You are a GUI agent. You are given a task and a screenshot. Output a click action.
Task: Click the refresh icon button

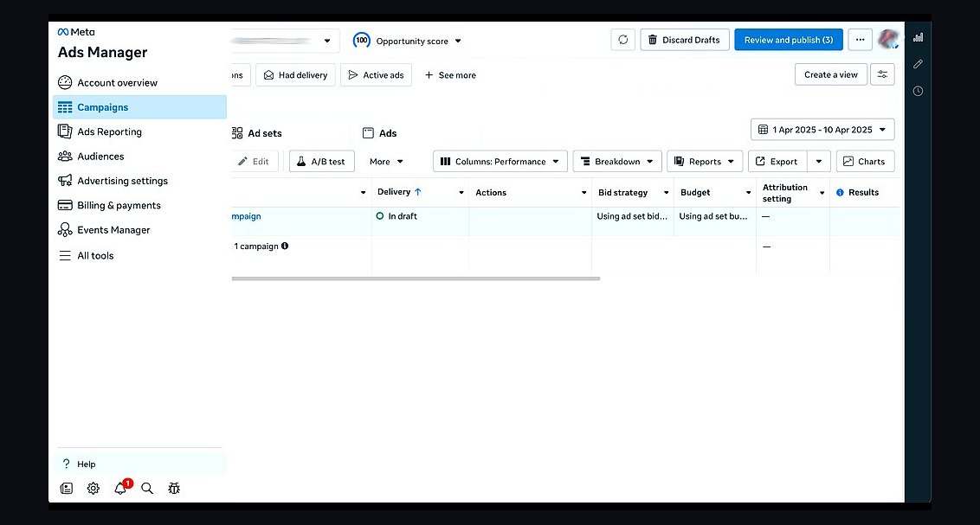(x=623, y=40)
